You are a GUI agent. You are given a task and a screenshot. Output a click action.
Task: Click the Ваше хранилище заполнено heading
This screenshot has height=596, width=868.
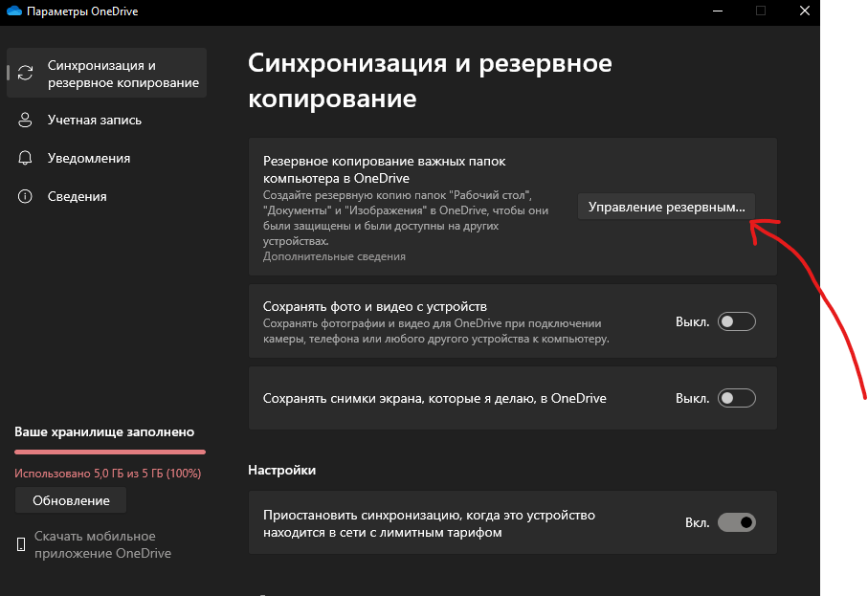(x=104, y=431)
